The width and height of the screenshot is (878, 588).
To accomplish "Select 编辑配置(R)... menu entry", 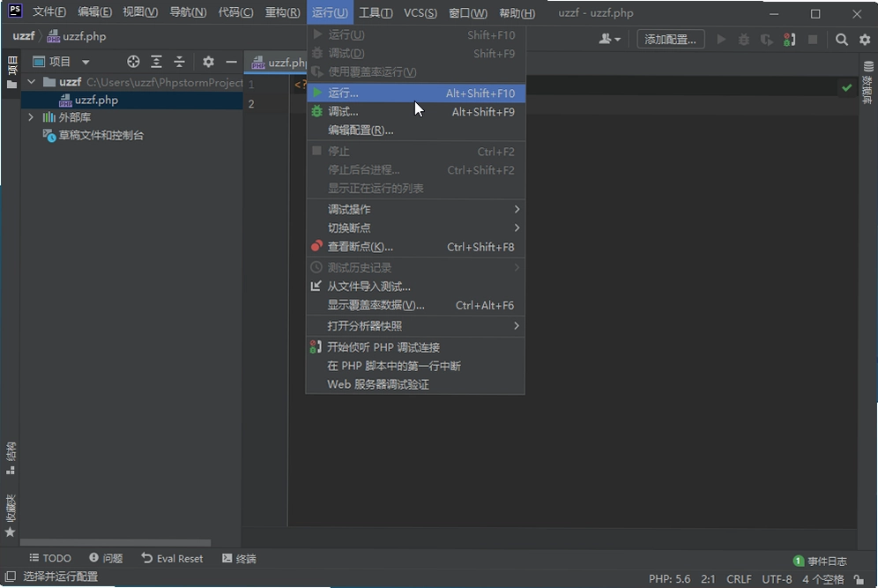I will click(415, 130).
